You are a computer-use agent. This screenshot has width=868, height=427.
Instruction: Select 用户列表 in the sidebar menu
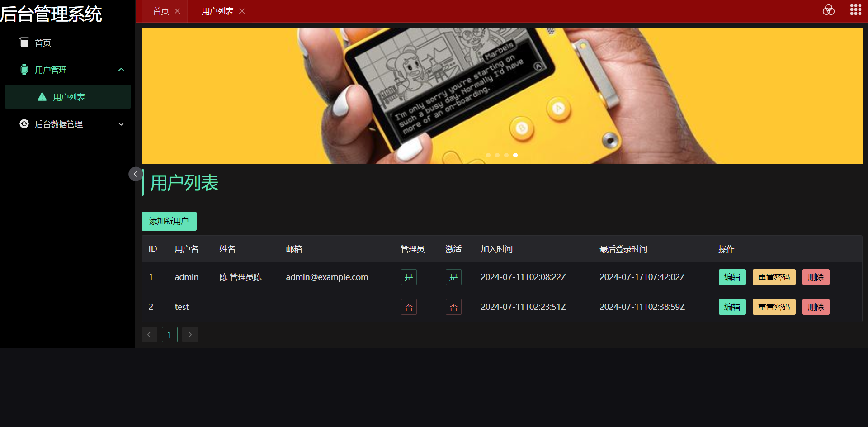(68, 97)
